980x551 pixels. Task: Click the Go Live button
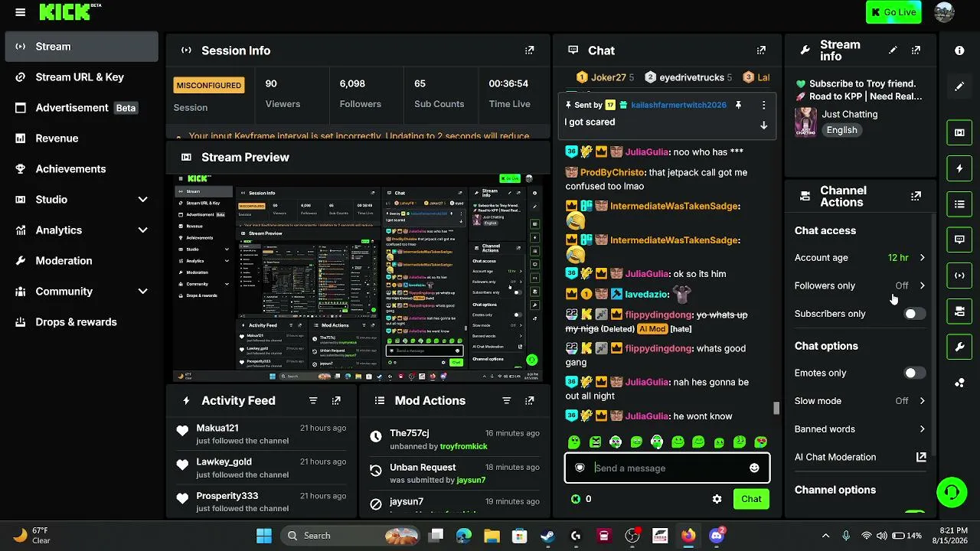[x=893, y=12]
